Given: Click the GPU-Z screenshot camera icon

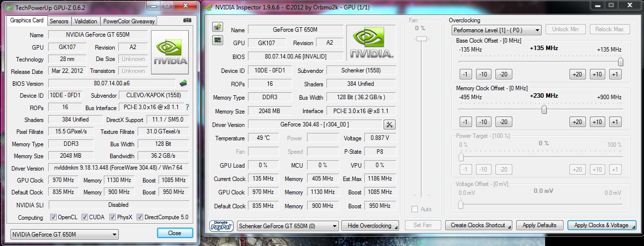Looking at the screenshot, I should 187,21.
